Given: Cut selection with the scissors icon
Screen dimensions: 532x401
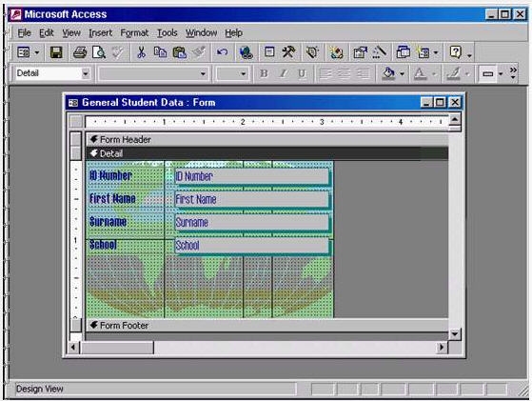Looking at the screenshot, I should pyautogui.click(x=141, y=52).
